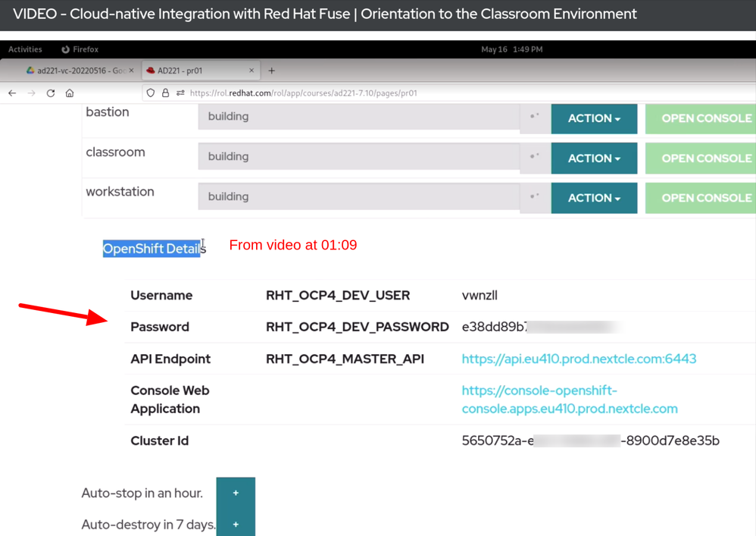Go to the Firefox home page
The image size is (756, 536).
(x=70, y=93)
